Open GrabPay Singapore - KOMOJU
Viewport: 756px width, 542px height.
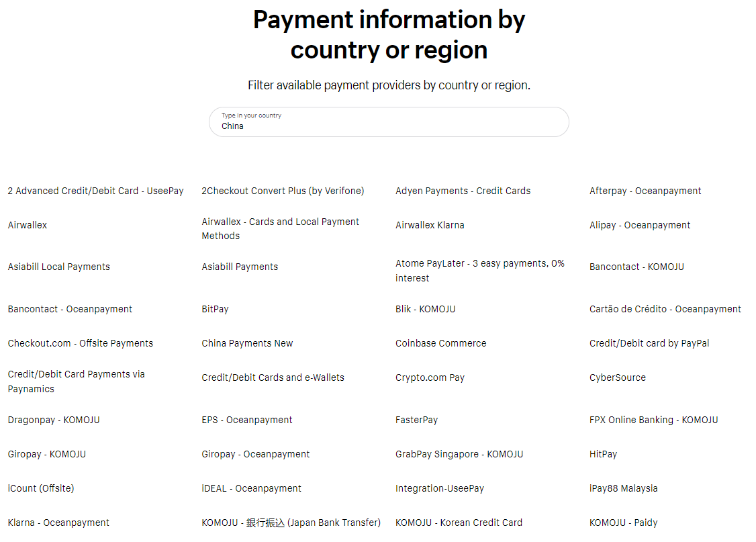[459, 454]
